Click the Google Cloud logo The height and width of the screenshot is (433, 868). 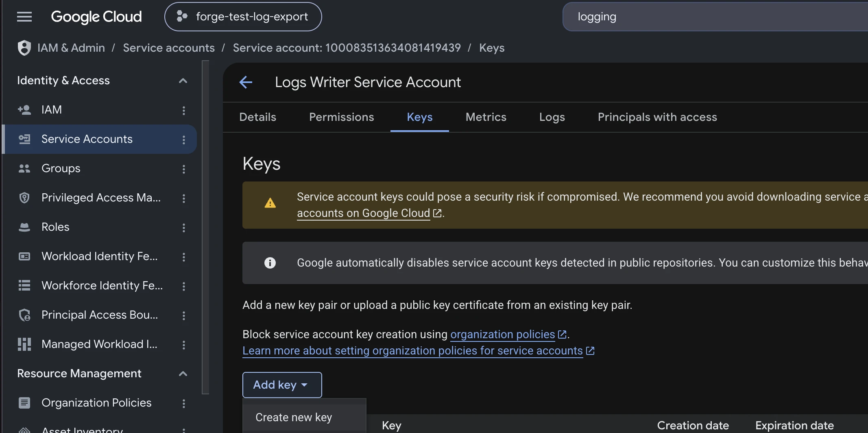96,17
